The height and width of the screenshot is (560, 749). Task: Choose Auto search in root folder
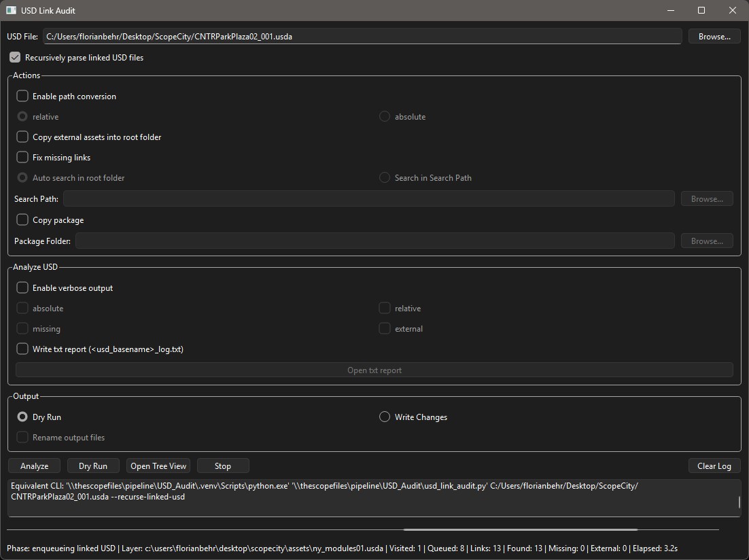click(22, 178)
